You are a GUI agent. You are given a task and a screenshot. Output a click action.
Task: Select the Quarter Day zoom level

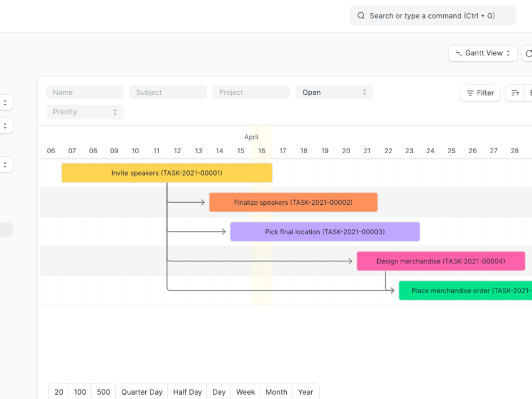click(x=142, y=392)
